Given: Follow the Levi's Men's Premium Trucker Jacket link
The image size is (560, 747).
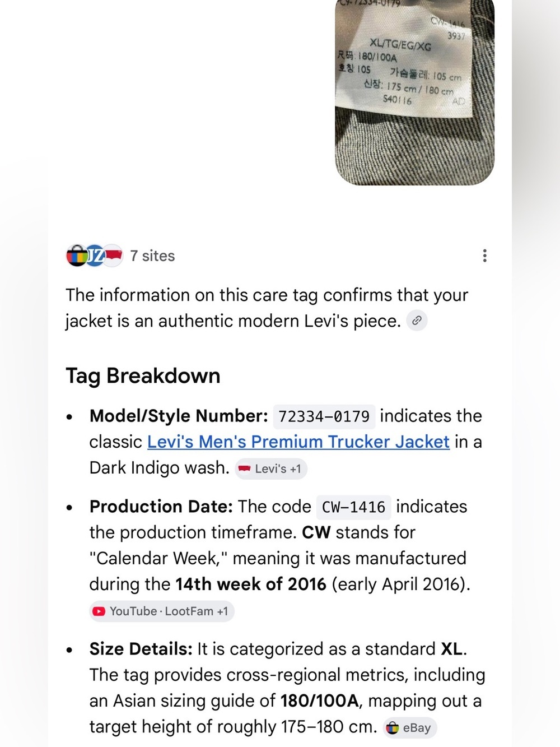Looking at the screenshot, I should tap(298, 442).
